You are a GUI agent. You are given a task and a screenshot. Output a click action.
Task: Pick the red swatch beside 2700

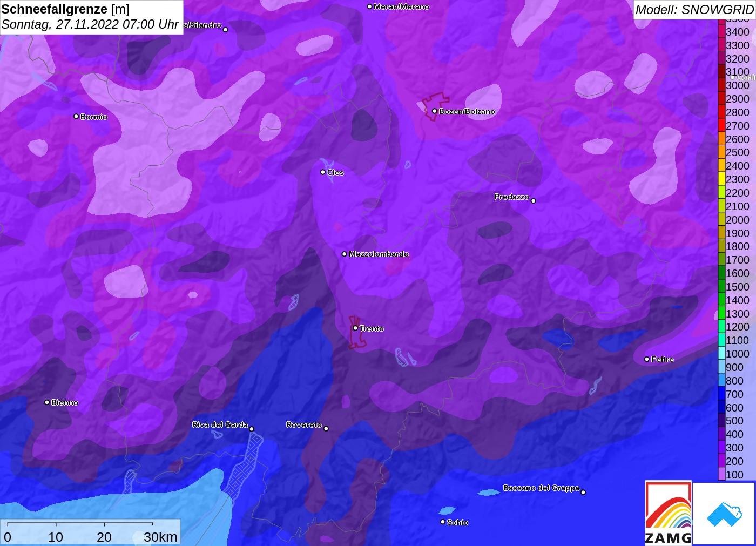pyautogui.click(x=721, y=125)
